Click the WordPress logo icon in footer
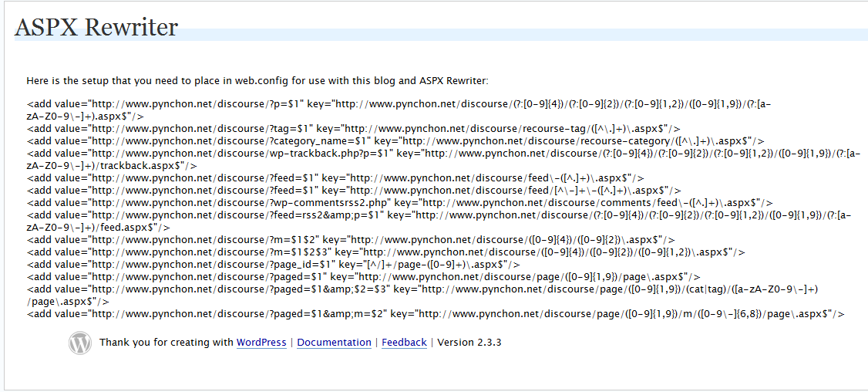Image resolution: width=868 pixels, height=392 pixels. click(79, 343)
